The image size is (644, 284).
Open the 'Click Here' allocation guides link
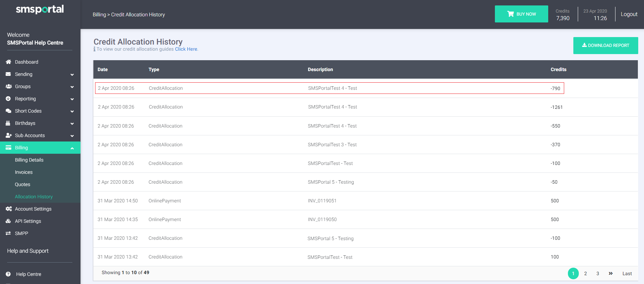coord(186,49)
